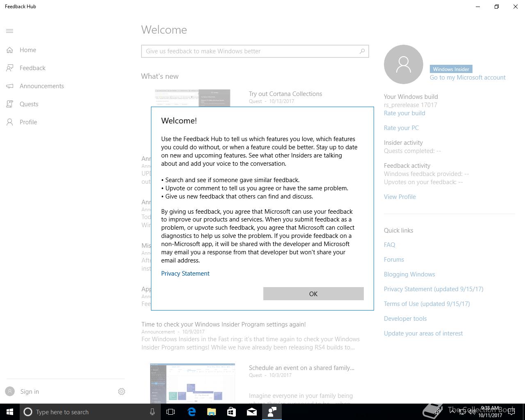The width and height of the screenshot is (525, 420).
Task: Click the Cortana taskbar search box
Action: [x=89, y=412]
